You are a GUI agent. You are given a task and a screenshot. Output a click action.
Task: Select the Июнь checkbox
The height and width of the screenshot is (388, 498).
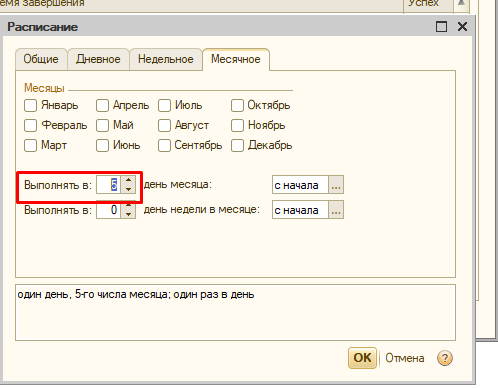102,146
